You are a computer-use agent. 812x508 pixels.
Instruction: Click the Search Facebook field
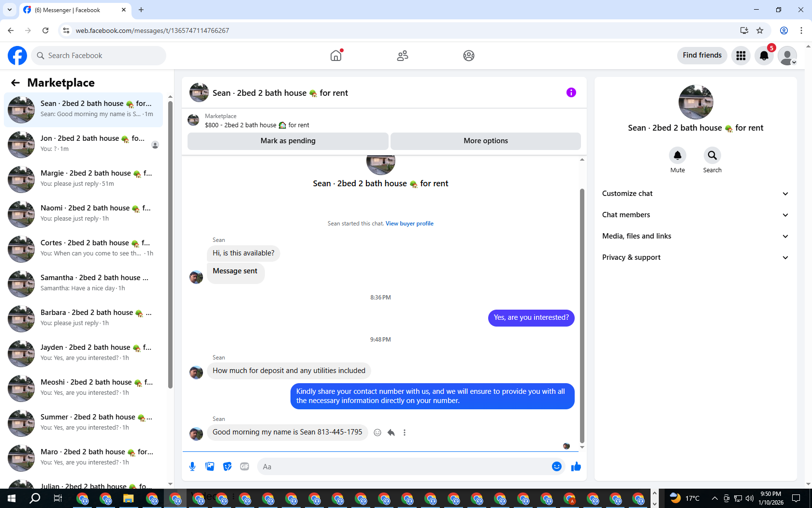coord(99,56)
